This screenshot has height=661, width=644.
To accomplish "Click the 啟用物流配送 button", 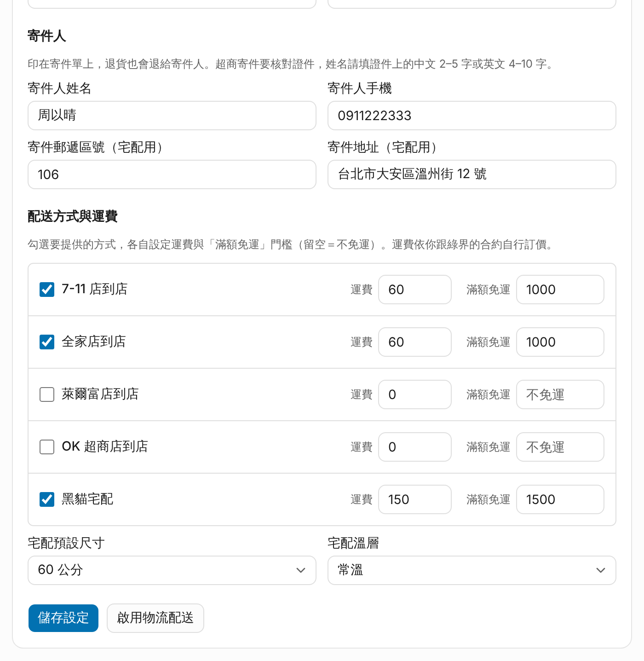I will coord(155,618).
